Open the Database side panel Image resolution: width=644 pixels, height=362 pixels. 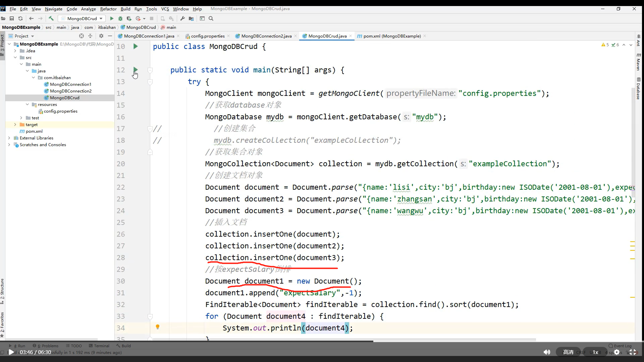[x=638, y=88]
